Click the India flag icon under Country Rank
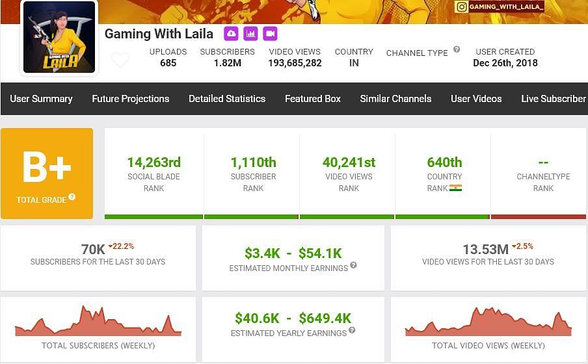Viewport: 588px width, 364px height. click(455, 188)
